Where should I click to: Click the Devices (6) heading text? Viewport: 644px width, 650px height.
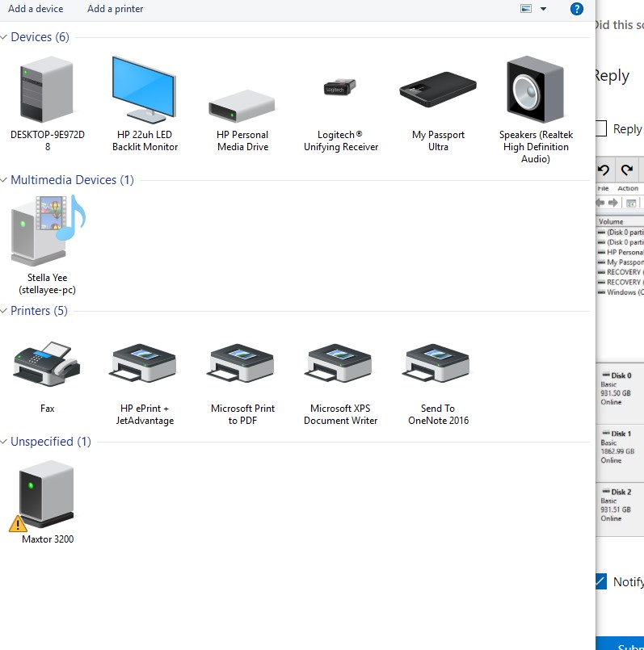click(40, 37)
